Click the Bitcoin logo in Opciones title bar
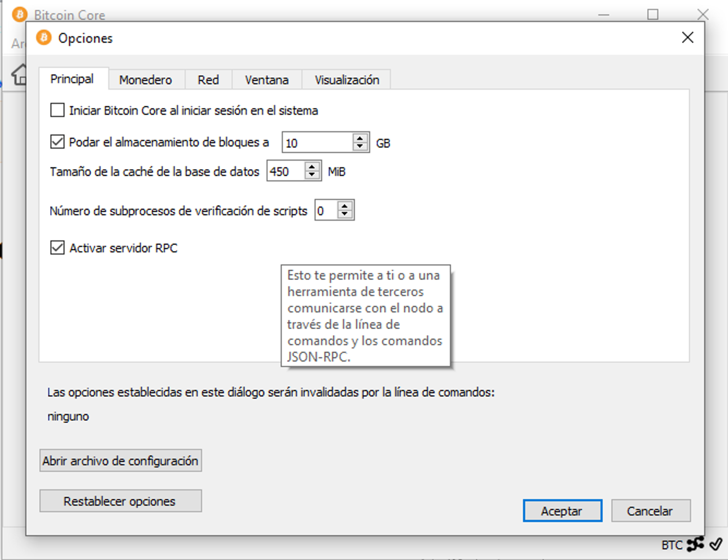The height and width of the screenshot is (560, 728). (x=44, y=38)
